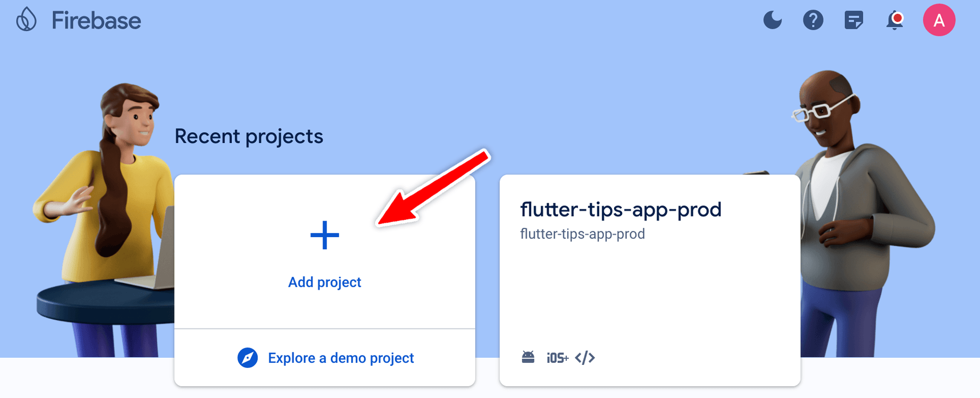Click the Recent projects heading

point(249,136)
